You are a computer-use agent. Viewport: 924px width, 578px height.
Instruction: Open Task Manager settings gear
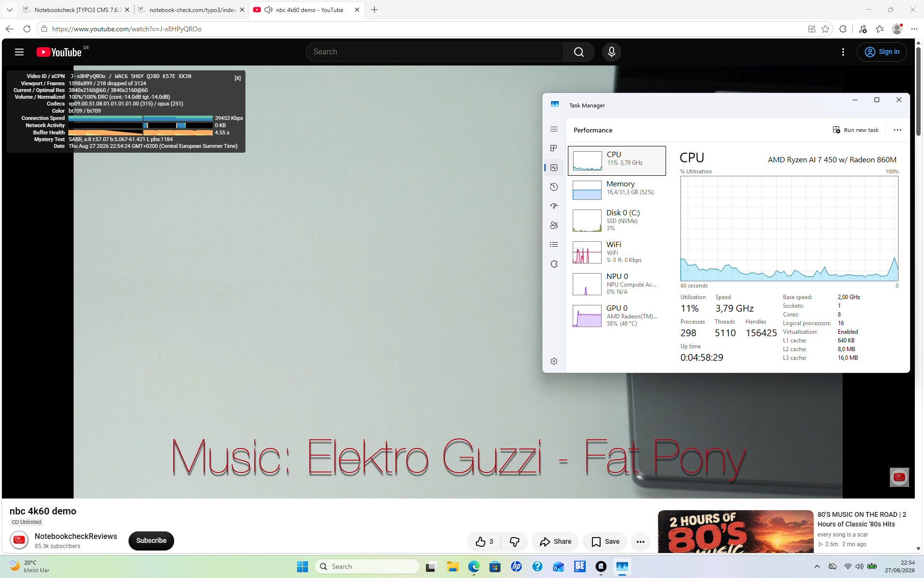554,361
